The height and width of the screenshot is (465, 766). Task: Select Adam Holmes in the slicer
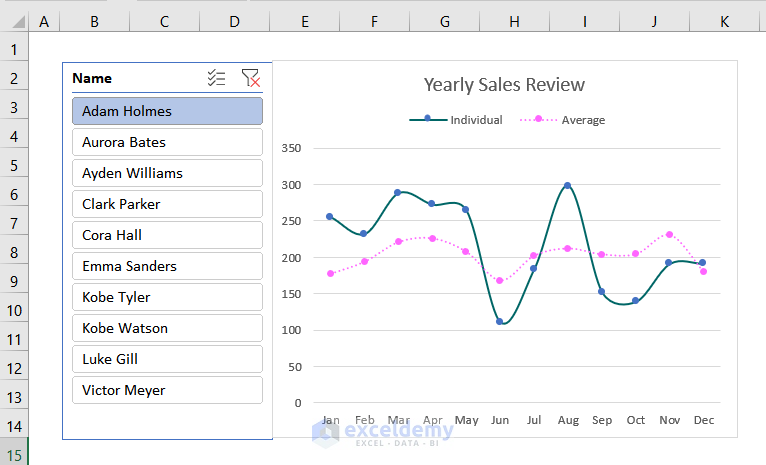coord(167,111)
